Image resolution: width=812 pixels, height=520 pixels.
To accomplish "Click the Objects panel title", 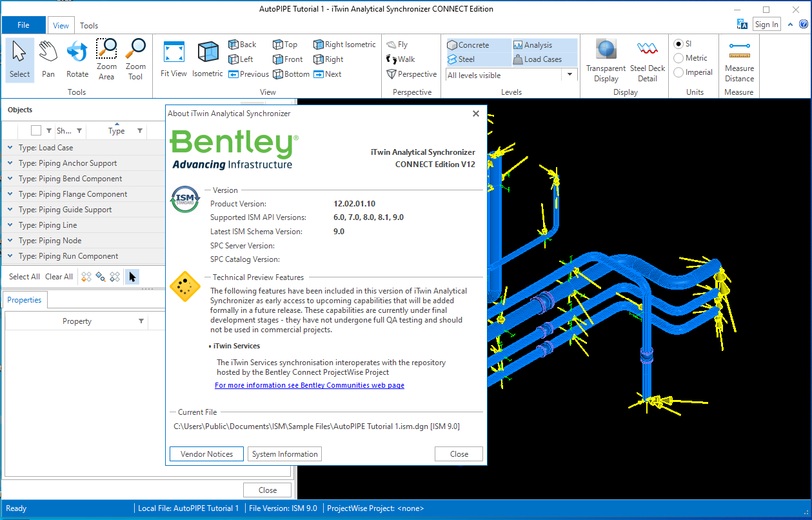I will (x=20, y=110).
